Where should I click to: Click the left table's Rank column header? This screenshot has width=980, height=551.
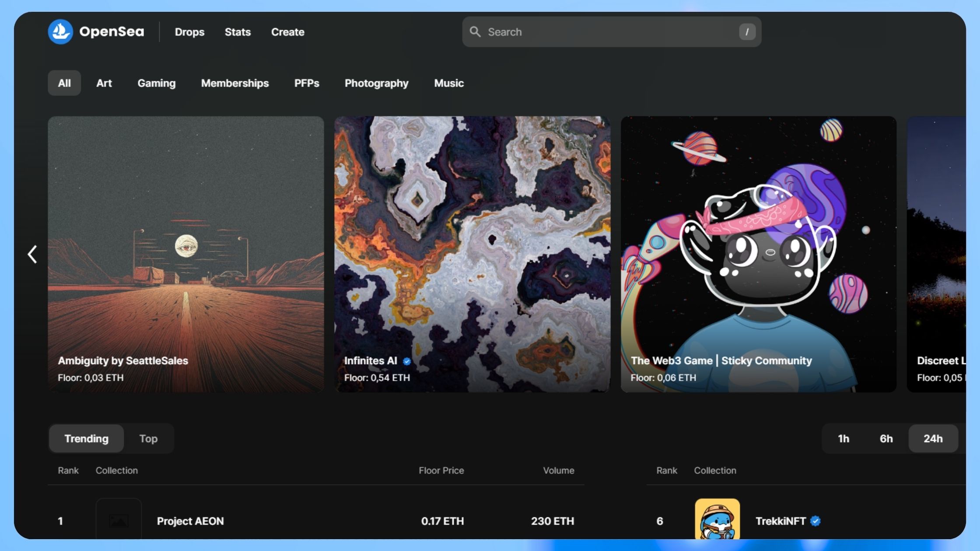click(x=68, y=471)
